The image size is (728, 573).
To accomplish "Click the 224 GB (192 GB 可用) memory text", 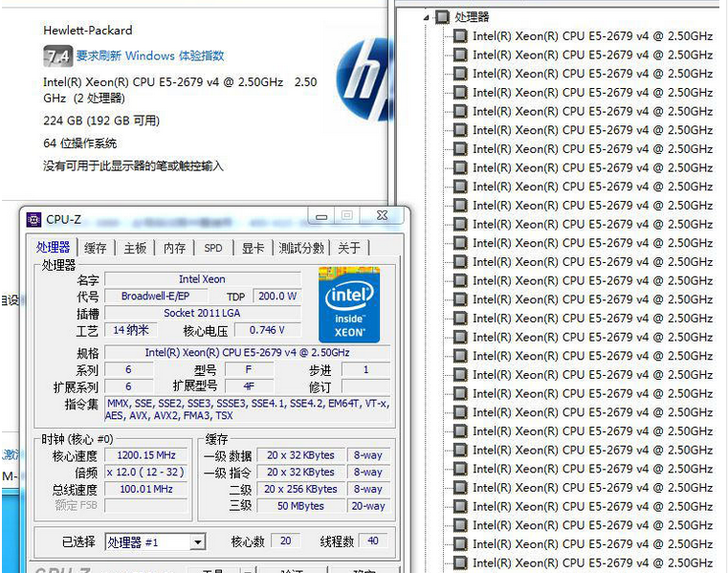I will pyautogui.click(x=101, y=121).
